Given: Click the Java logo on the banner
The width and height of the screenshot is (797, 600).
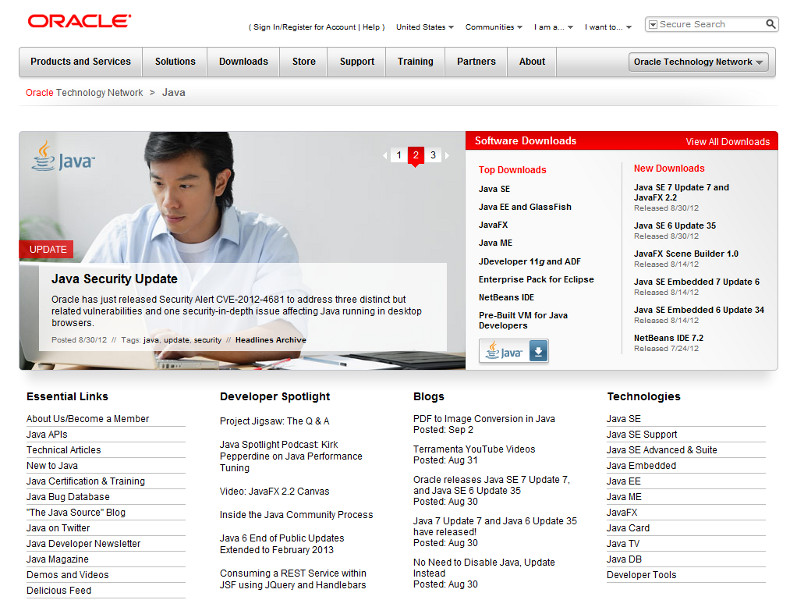Looking at the screenshot, I should [63, 157].
